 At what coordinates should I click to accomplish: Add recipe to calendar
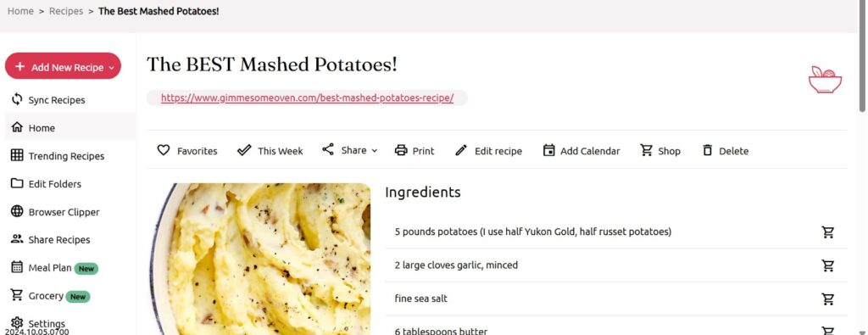[581, 151]
